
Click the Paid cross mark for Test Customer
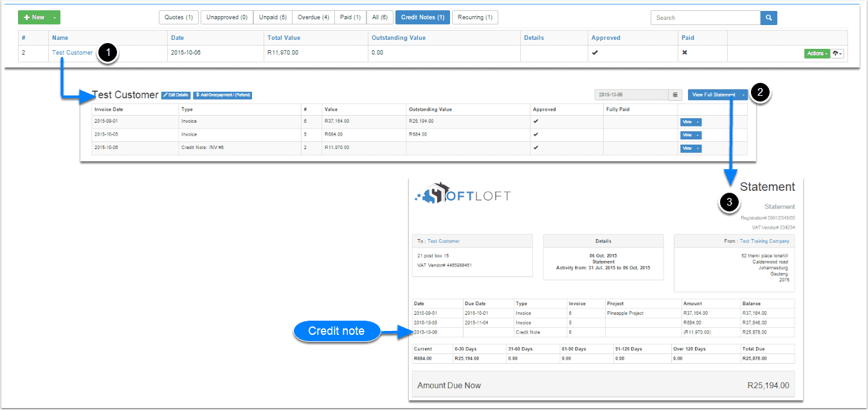click(x=684, y=53)
